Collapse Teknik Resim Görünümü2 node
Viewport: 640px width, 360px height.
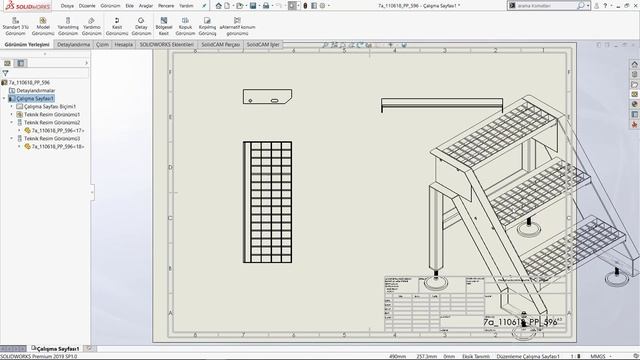point(11,122)
